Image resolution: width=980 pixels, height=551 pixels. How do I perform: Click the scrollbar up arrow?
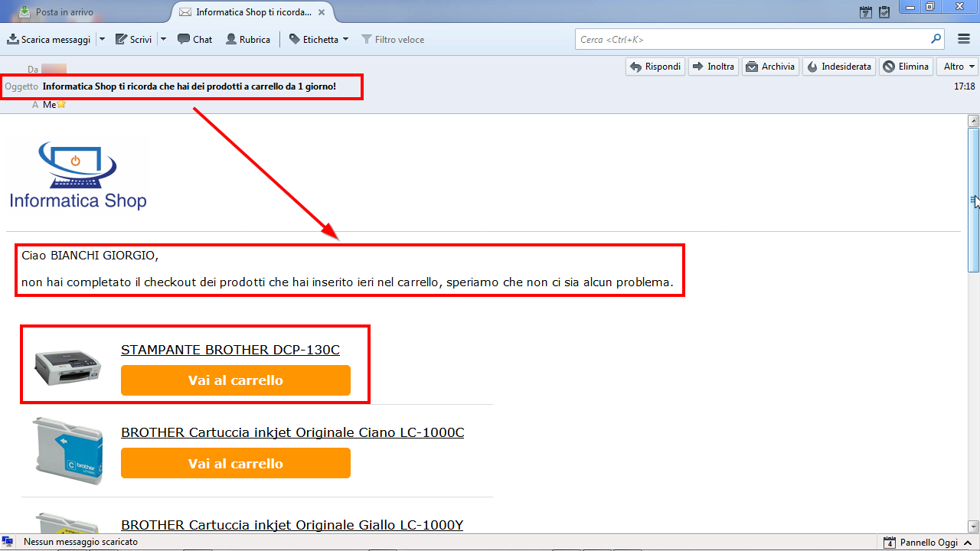pos(974,121)
